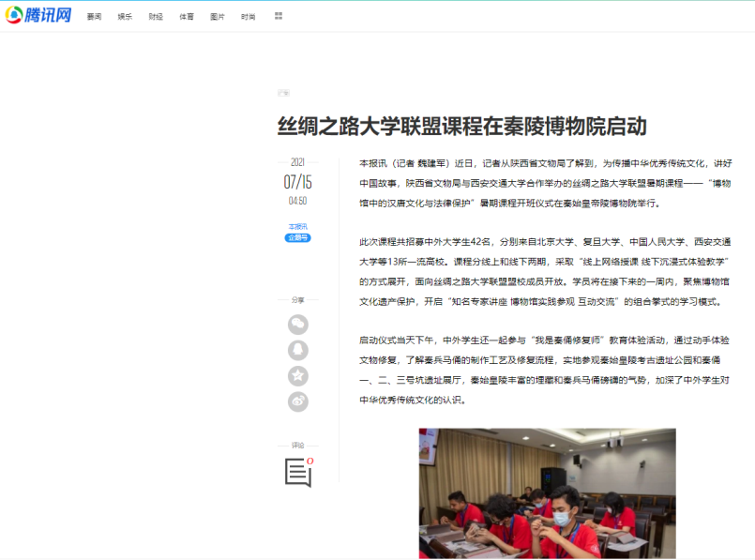Share article to Qzone star icon
This screenshot has height=560, width=755.
click(298, 375)
